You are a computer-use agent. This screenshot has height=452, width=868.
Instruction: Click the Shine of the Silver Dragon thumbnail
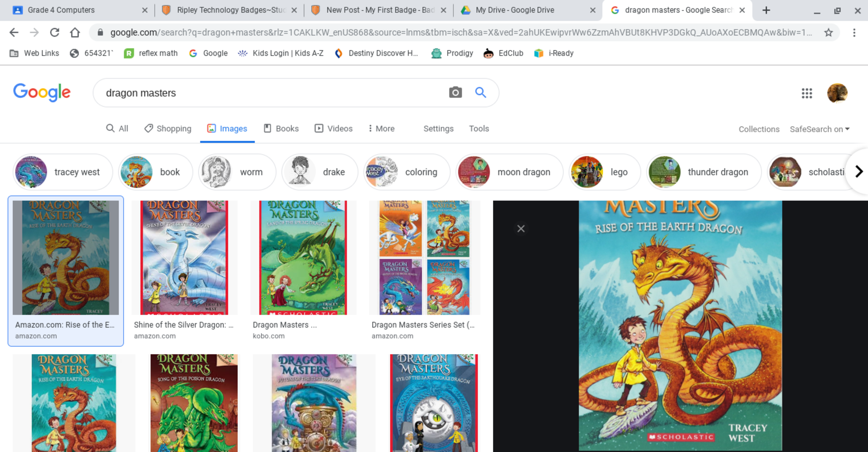(184, 258)
